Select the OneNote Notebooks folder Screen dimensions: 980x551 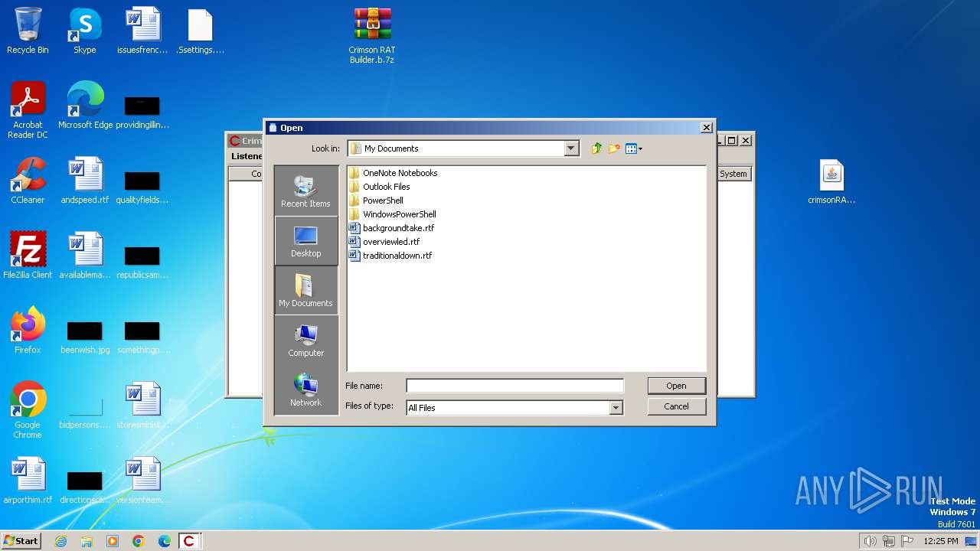(x=393, y=173)
